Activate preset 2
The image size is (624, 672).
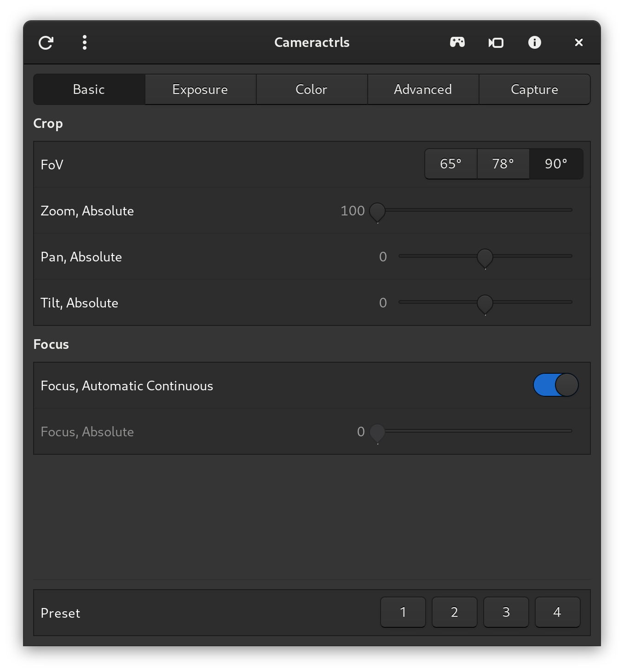click(455, 612)
